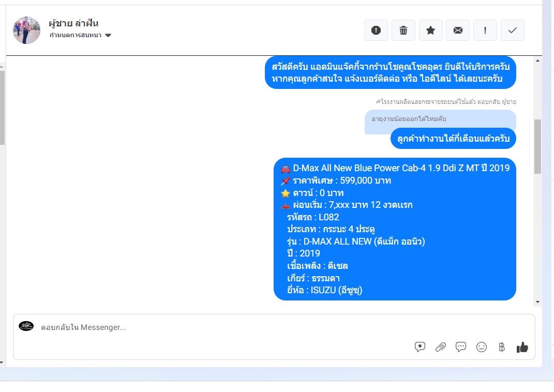Screen dimensions: 554x392
Task: Click the chat scrollbar thumb
Action: (537, 146)
